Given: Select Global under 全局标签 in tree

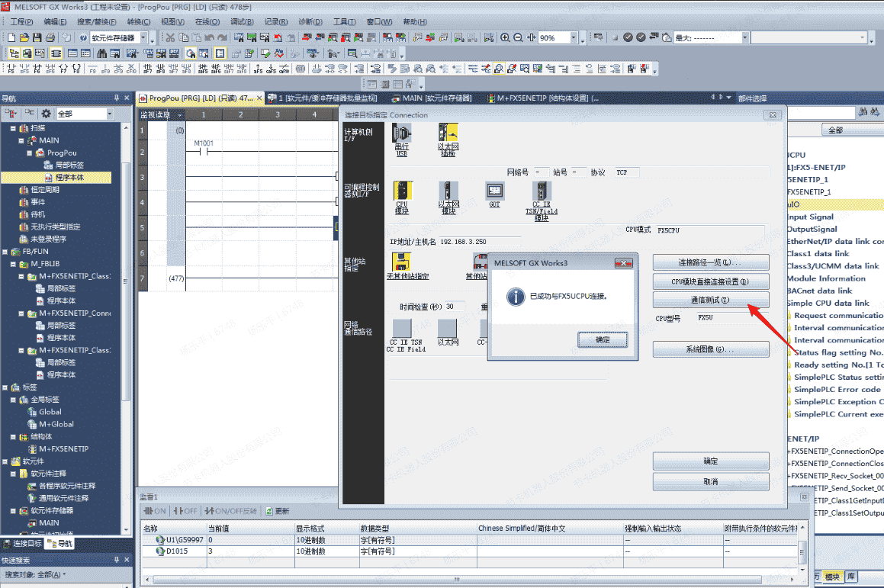Looking at the screenshot, I should tap(50, 412).
